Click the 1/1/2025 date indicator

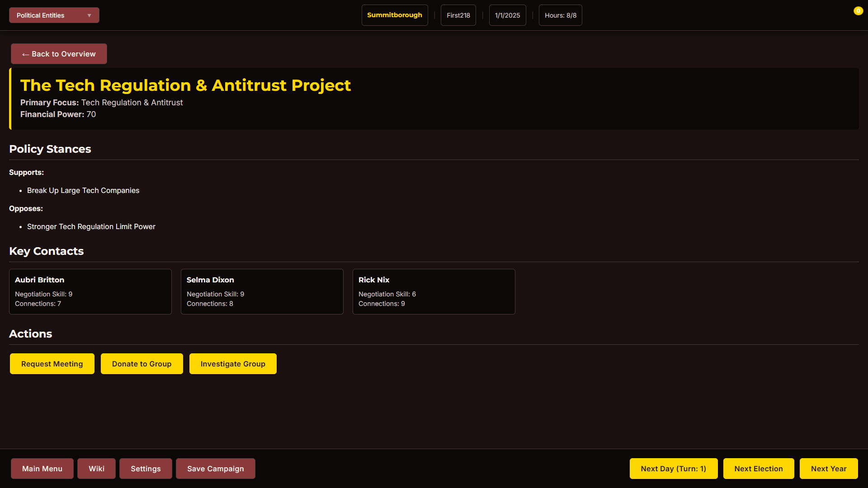(x=507, y=15)
